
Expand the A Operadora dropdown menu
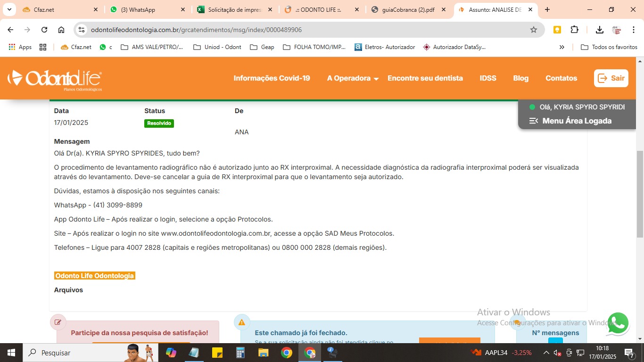click(353, 78)
